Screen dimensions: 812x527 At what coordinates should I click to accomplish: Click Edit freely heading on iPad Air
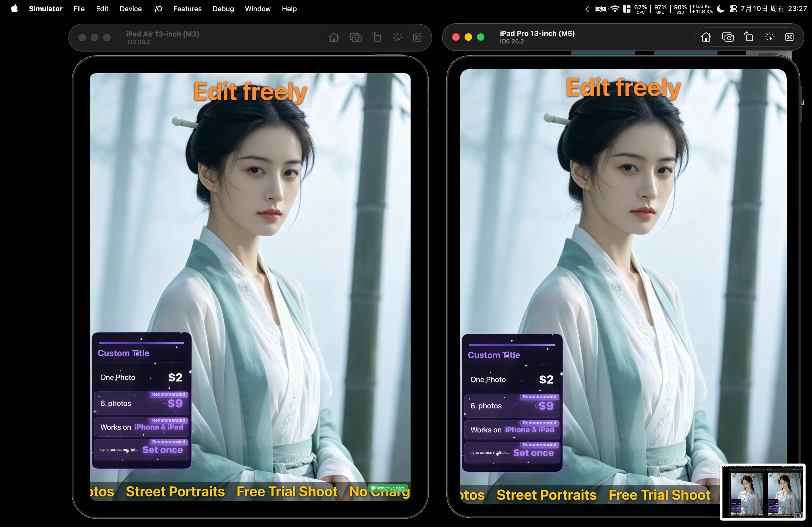pyautogui.click(x=250, y=92)
